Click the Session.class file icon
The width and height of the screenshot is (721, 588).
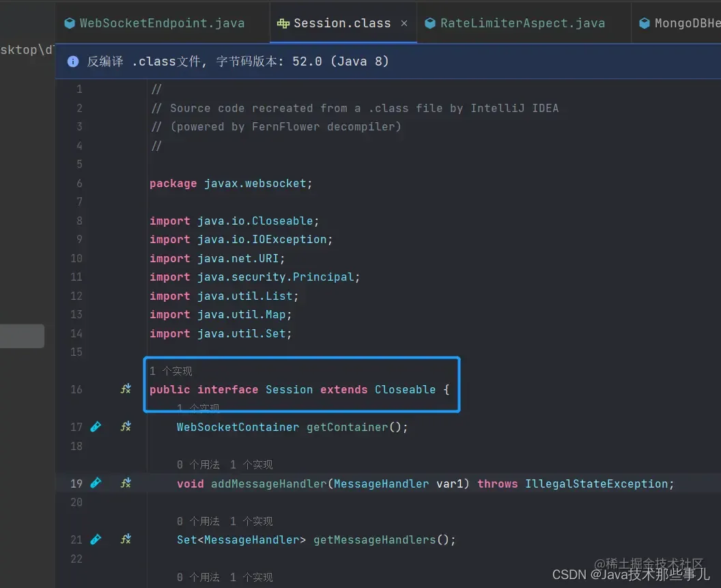point(283,23)
